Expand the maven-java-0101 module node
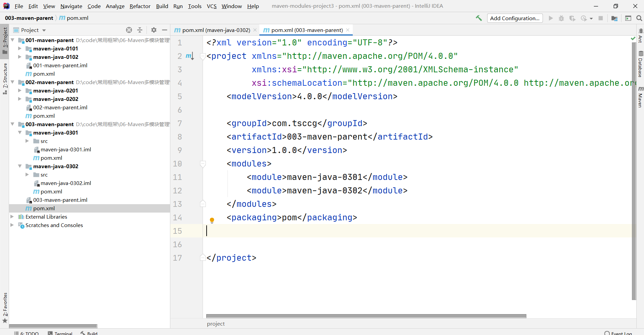The image size is (644, 335). tap(20, 48)
